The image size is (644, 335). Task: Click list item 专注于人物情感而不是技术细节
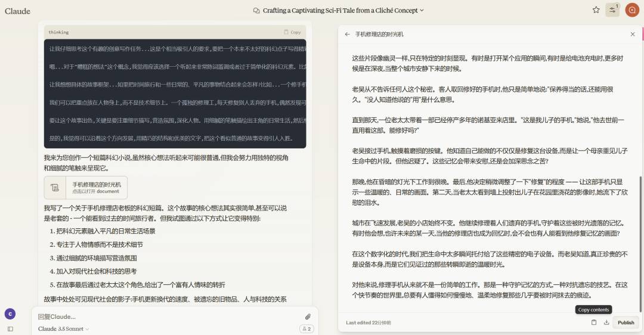100,244
